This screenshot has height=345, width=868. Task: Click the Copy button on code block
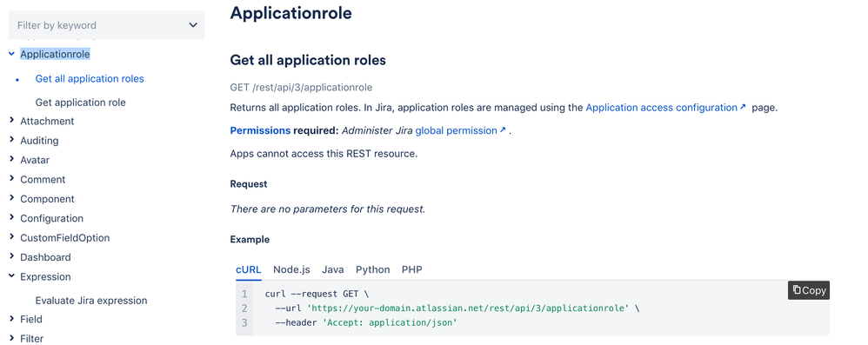(808, 290)
